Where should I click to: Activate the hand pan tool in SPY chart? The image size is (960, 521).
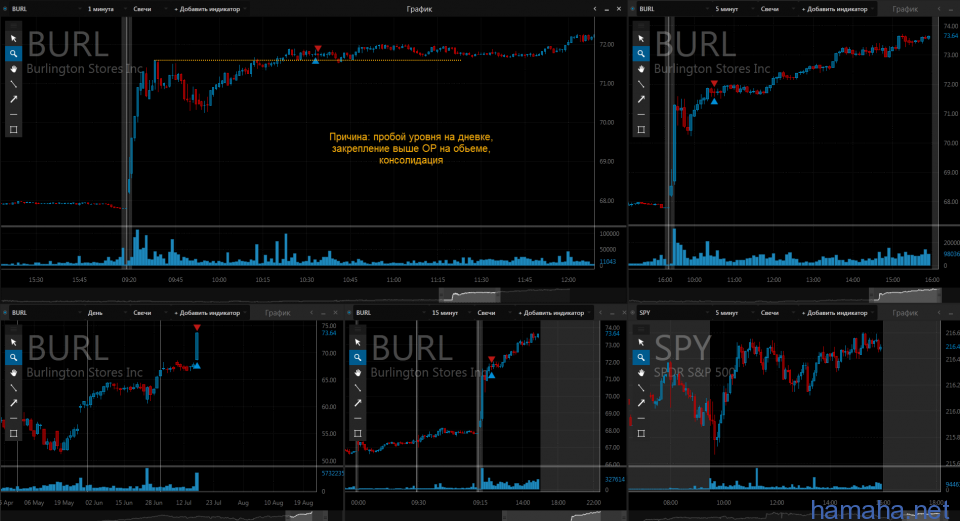point(641,372)
